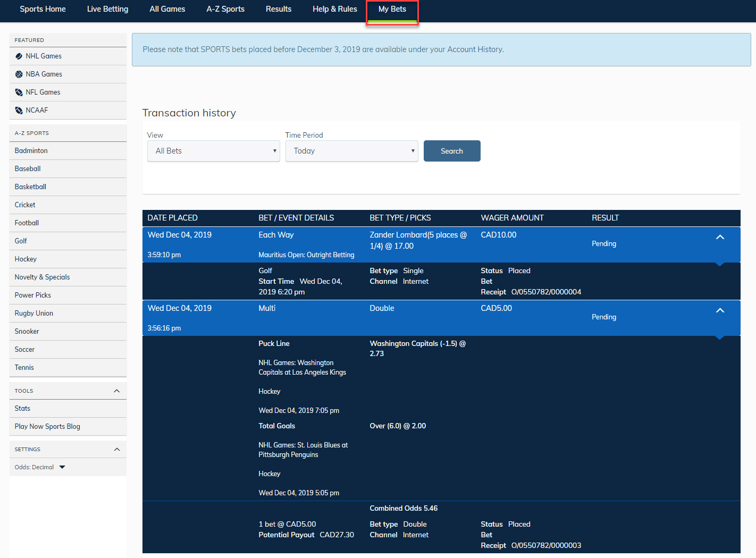756x558 pixels.
Task: Select the football icon beside NFL Games
Action: (19, 92)
